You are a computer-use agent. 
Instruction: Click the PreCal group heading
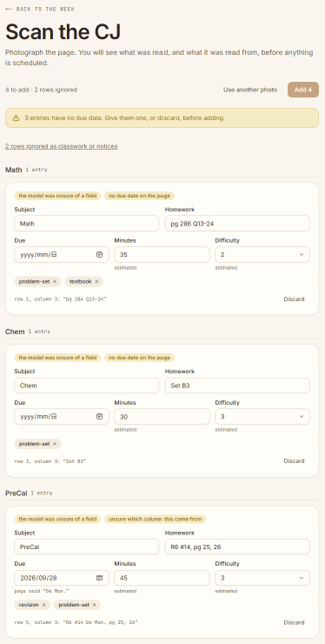point(17,493)
